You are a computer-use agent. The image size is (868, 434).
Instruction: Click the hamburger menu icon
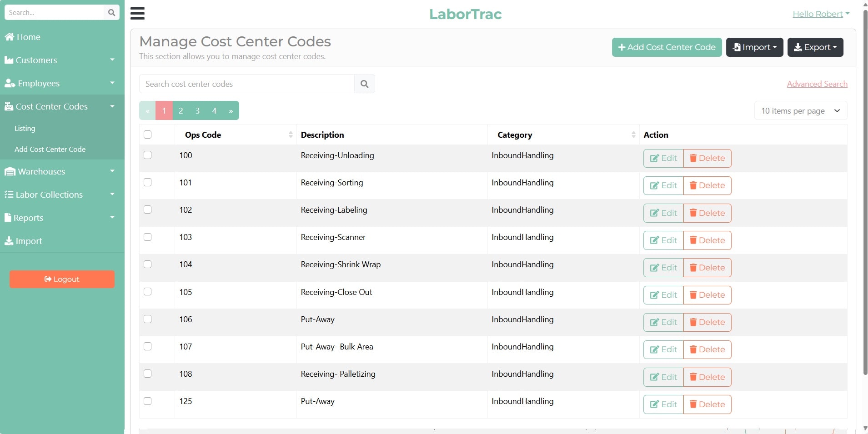pyautogui.click(x=137, y=13)
